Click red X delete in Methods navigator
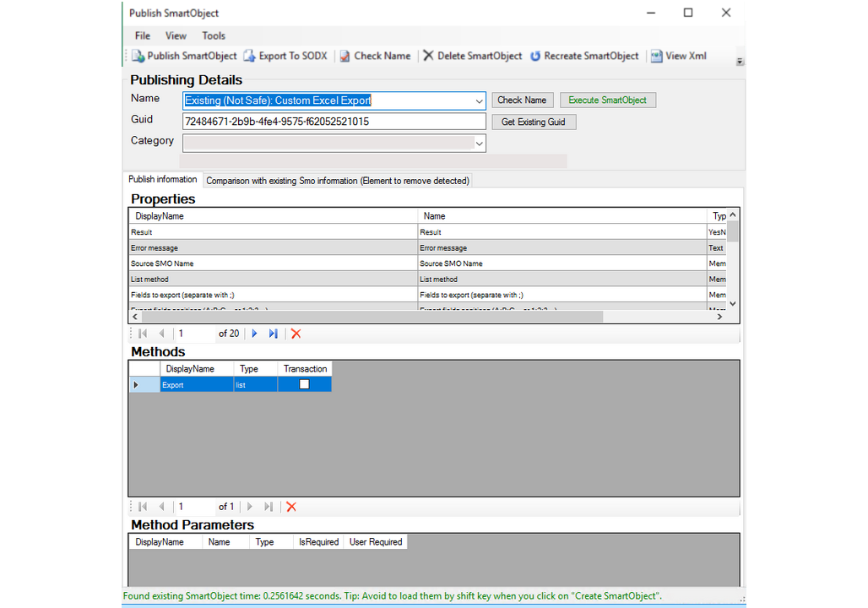The height and width of the screenshot is (608, 868). (291, 507)
